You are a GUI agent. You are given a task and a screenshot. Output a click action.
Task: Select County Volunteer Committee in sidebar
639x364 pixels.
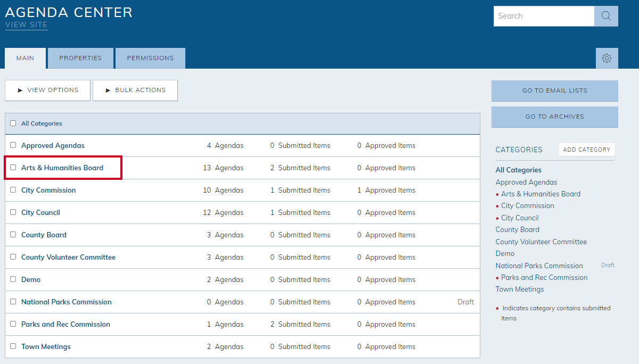541,242
